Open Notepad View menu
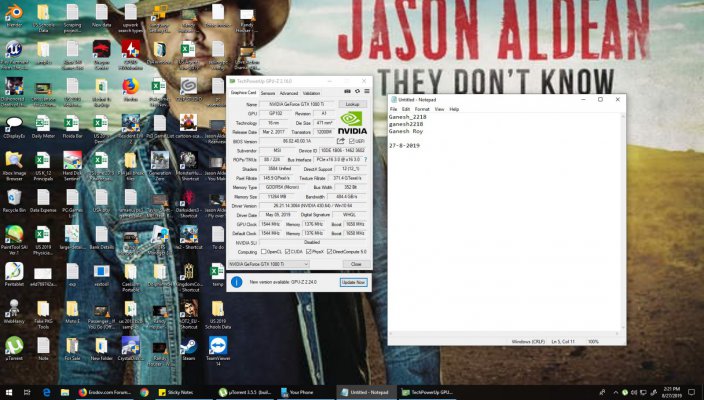The image size is (704, 400). tap(440, 109)
